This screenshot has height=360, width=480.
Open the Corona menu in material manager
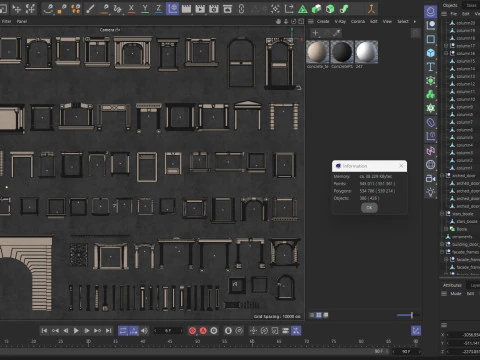coord(358,21)
